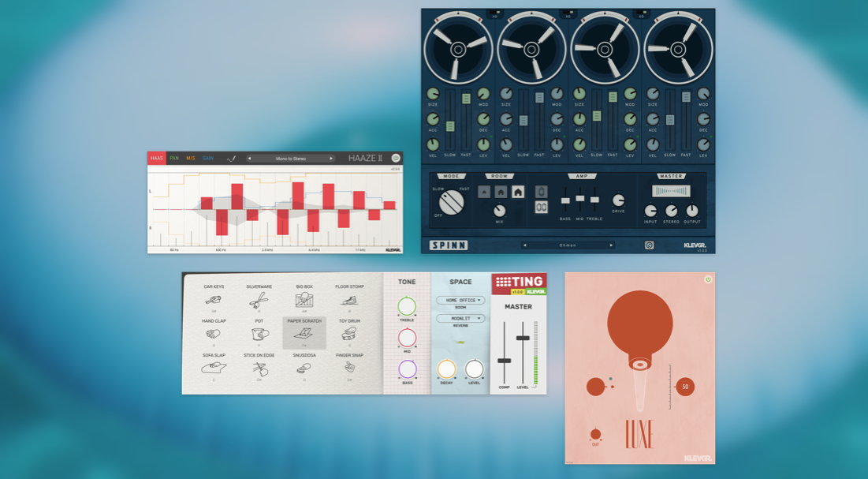
Task: Switch to the PAN tab
Action: [174, 158]
